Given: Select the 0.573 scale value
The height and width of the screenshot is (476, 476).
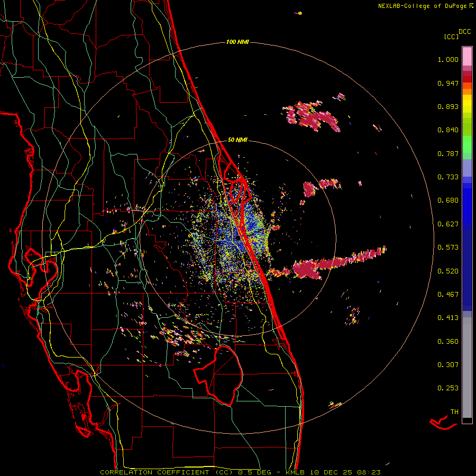Looking at the screenshot, I should pos(448,248).
